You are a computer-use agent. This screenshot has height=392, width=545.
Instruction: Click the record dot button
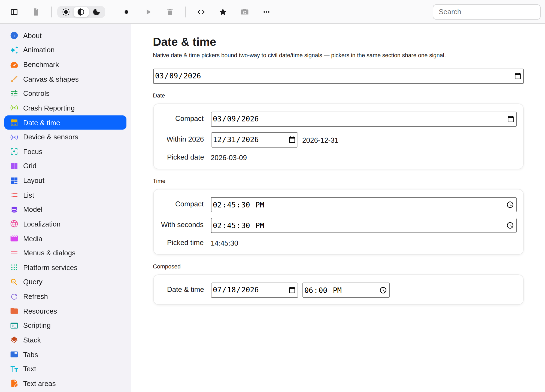pyautogui.click(x=126, y=12)
